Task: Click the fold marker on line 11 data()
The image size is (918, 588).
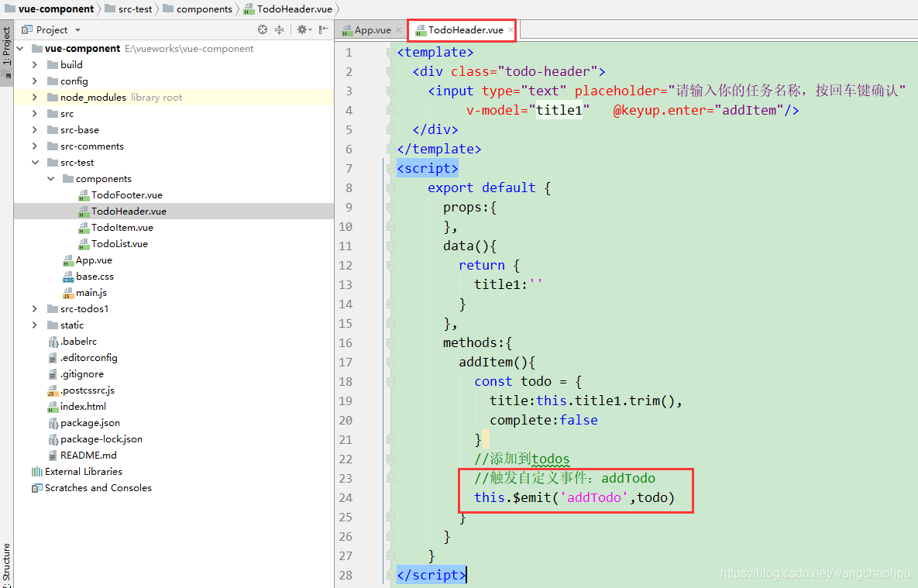Action: pos(390,246)
